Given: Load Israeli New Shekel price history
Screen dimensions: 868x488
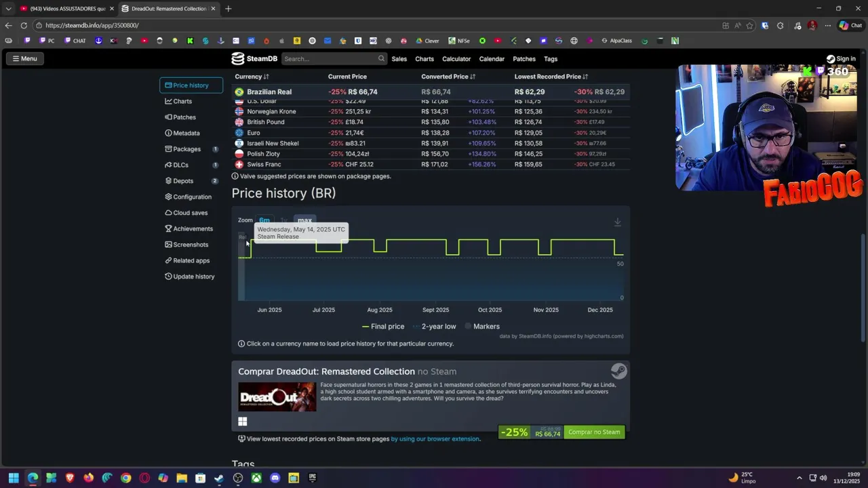Looking at the screenshot, I should tap(273, 143).
